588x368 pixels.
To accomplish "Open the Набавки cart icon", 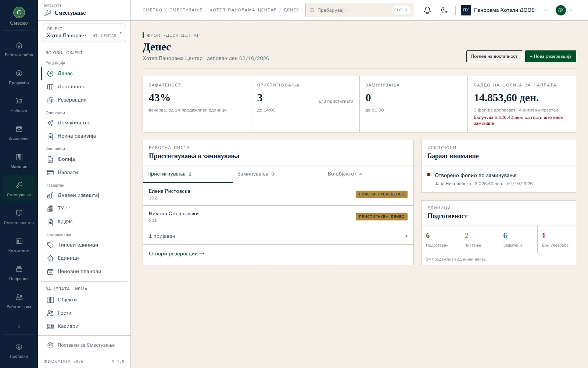I will click(x=19, y=106).
